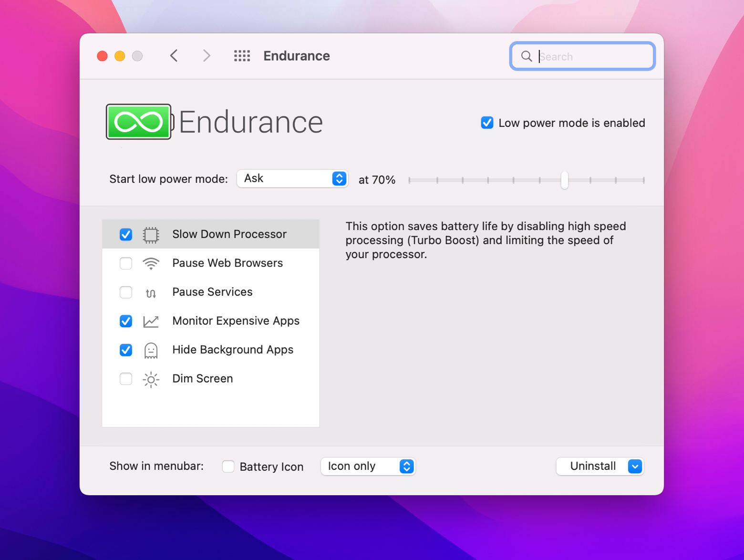The width and height of the screenshot is (744, 560).
Task: Open the Icon only menubar style dropdown
Action: point(368,467)
